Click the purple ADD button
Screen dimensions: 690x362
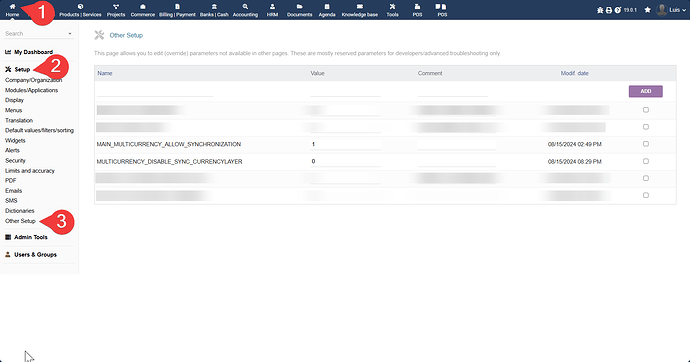click(646, 91)
